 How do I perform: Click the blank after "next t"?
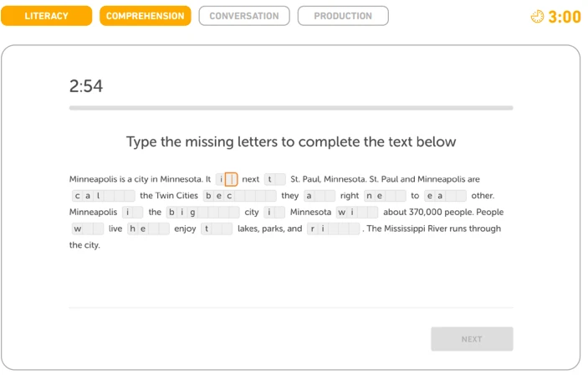pyautogui.click(x=279, y=179)
